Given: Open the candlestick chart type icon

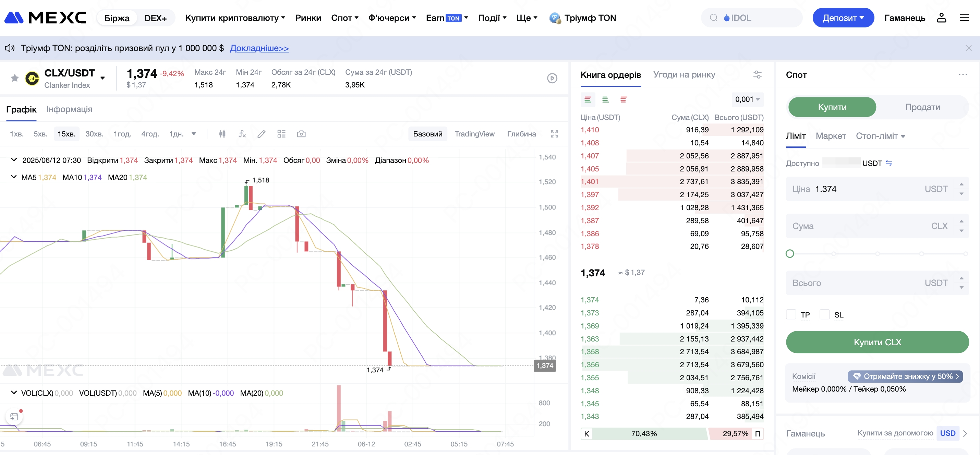Looking at the screenshot, I should [x=222, y=134].
